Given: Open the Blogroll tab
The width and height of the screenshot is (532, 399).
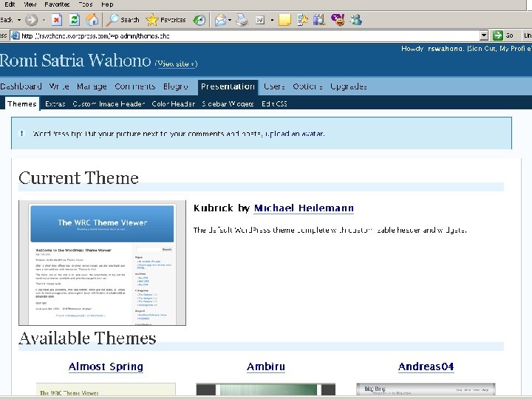Looking at the screenshot, I should coord(176,86).
